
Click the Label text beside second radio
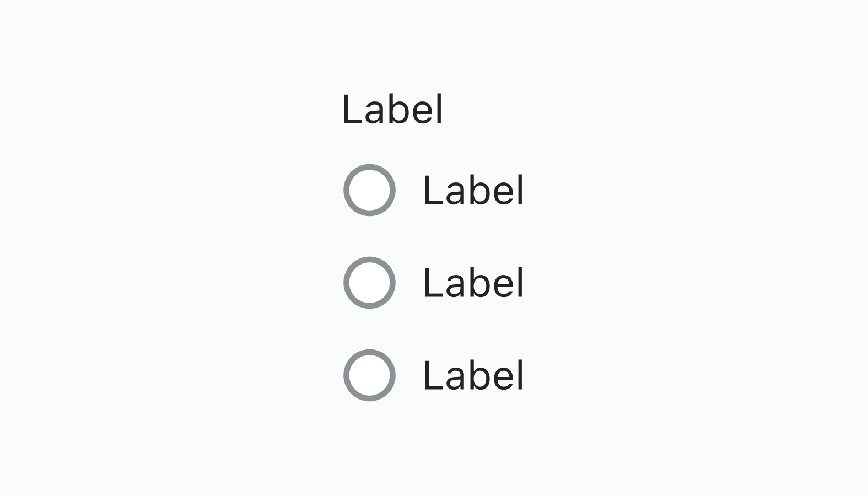pyautogui.click(x=473, y=283)
